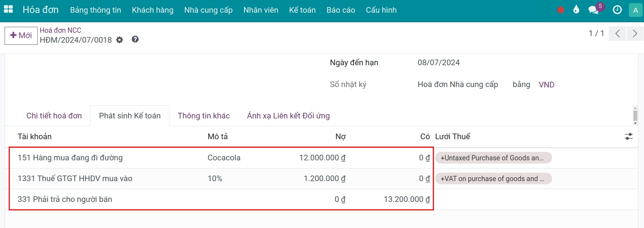Screen dimensions: 644x228
Task: Go to previous record arrow
Action: [x=617, y=33]
